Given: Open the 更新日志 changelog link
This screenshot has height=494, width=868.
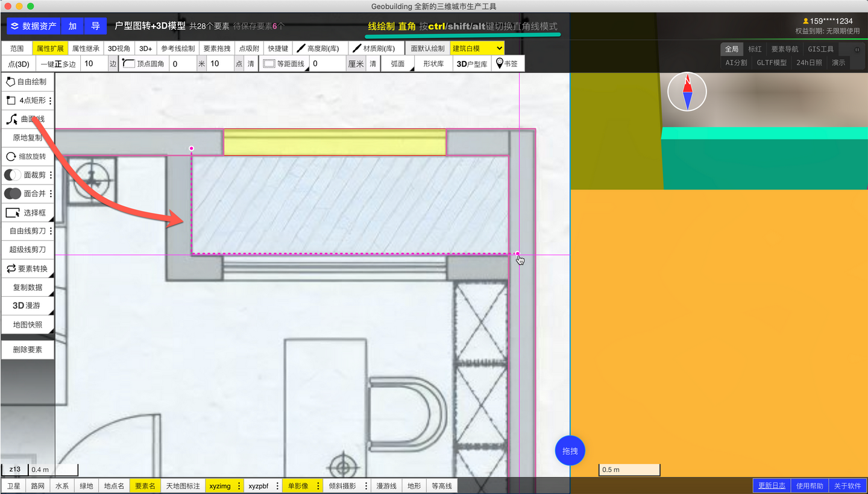Looking at the screenshot, I should [x=772, y=486].
